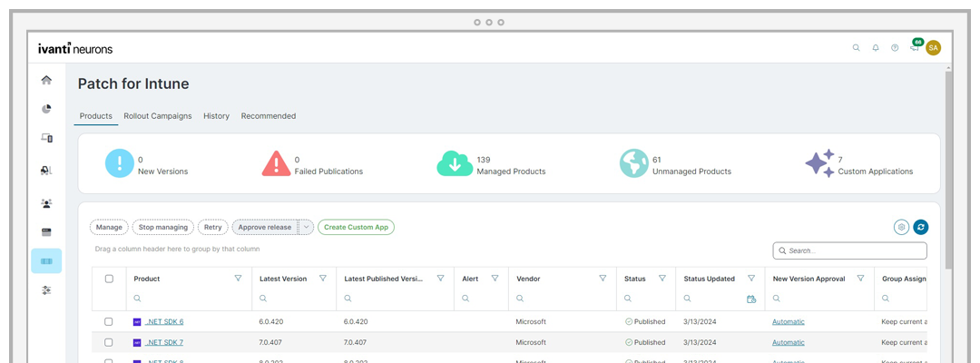Click Automatic link in .NET SDK 6 row

tap(789, 322)
